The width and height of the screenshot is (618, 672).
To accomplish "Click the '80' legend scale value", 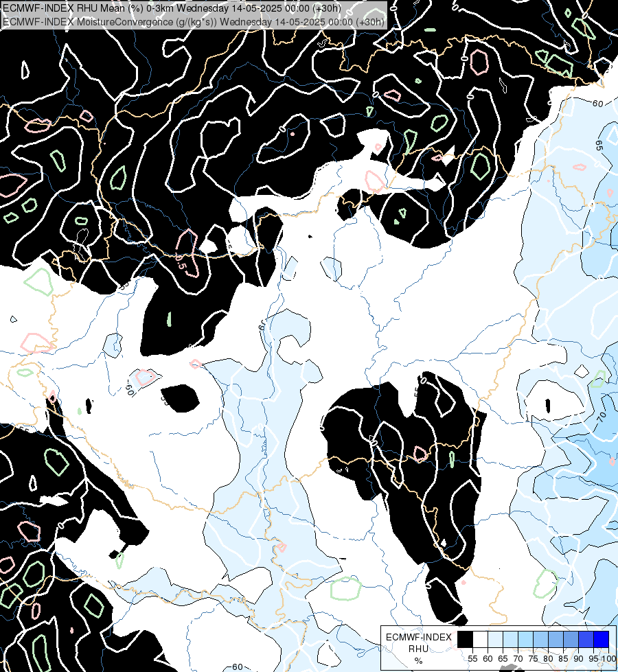I will 548,659.
